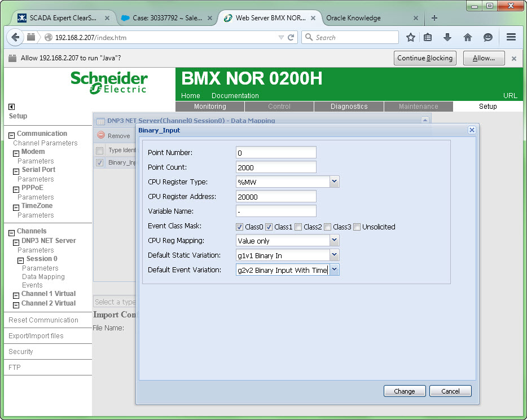Click into the Point Count field
The image size is (527, 420).
276,167
